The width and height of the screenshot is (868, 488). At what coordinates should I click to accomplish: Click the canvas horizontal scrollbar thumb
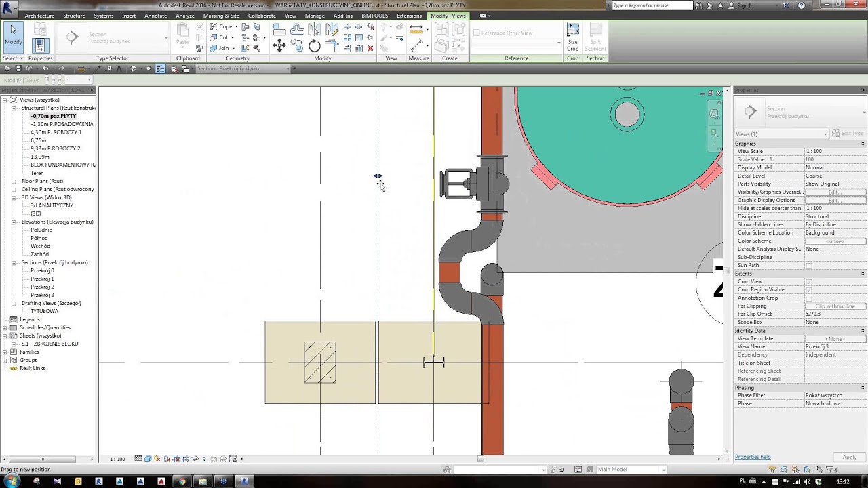click(481, 459)
